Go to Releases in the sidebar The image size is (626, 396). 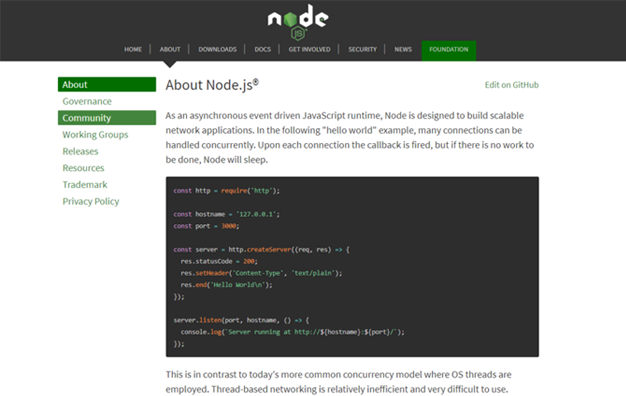point(80,151)
